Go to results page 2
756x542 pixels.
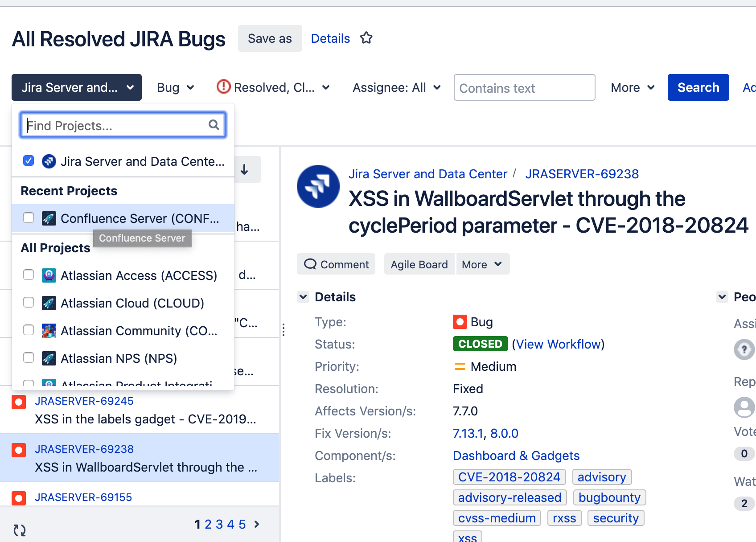208,524
